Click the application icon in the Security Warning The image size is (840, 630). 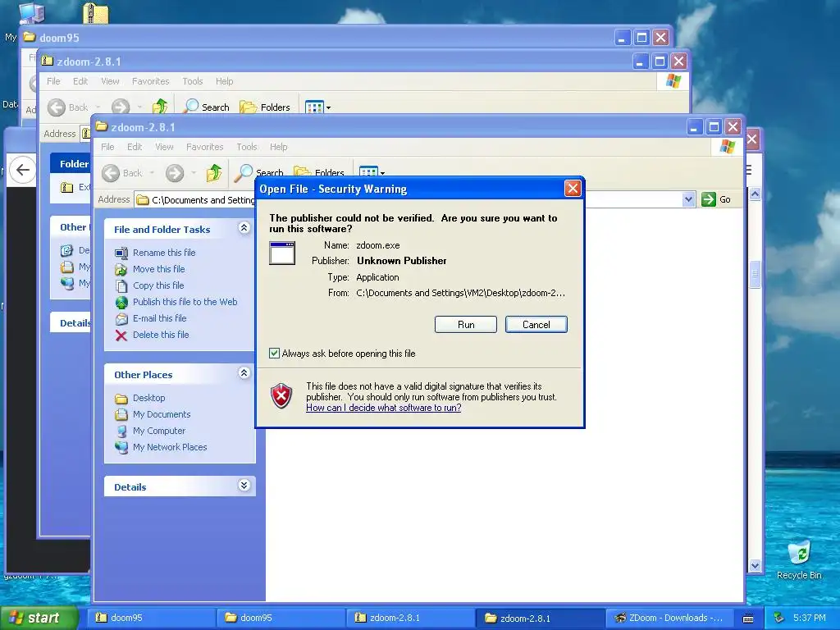(282, 253)
